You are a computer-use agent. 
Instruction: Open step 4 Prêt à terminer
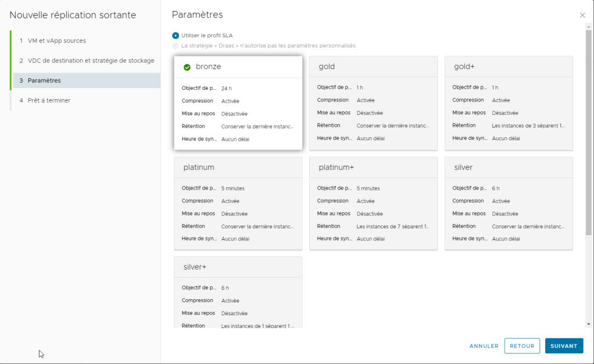point(45,100)
